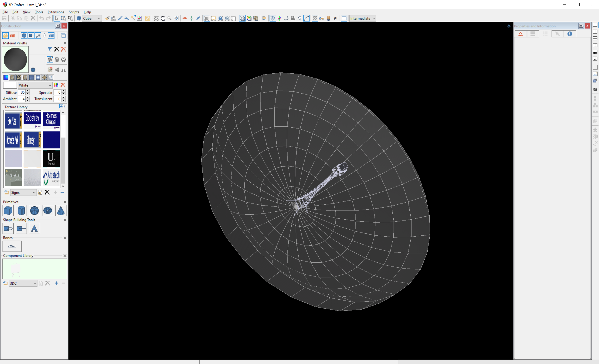Open the 3D text shape tool
599x364 pixels.
pos(34,228)
